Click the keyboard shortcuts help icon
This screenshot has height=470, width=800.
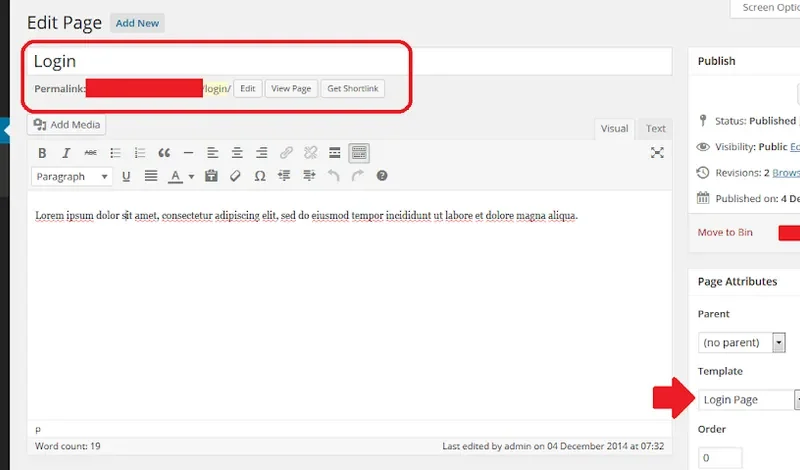382,177
